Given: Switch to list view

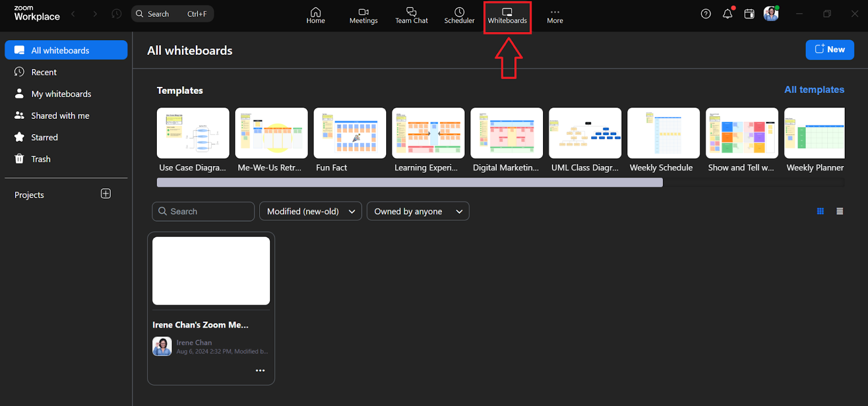Looking at the screenshot, I should 840,211.
